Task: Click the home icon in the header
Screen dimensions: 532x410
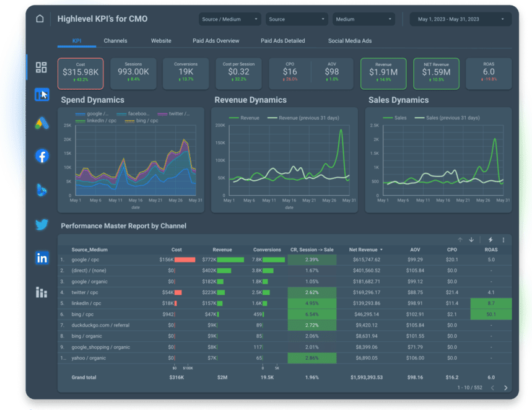Action: coord(40,19)
